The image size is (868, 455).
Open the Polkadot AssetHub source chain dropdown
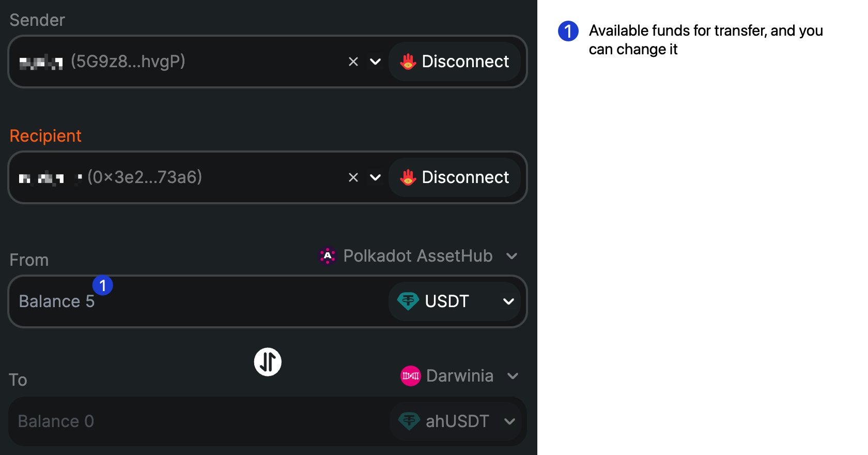(x=512, y=256)
